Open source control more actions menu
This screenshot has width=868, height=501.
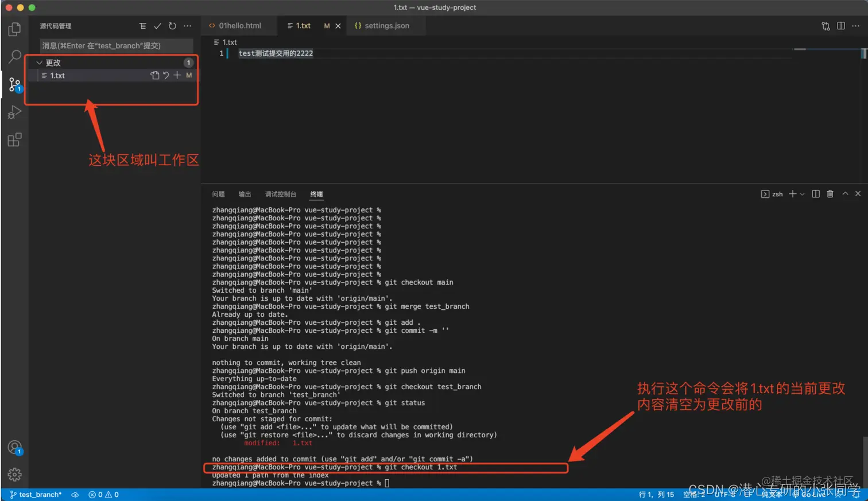point(187,26)
